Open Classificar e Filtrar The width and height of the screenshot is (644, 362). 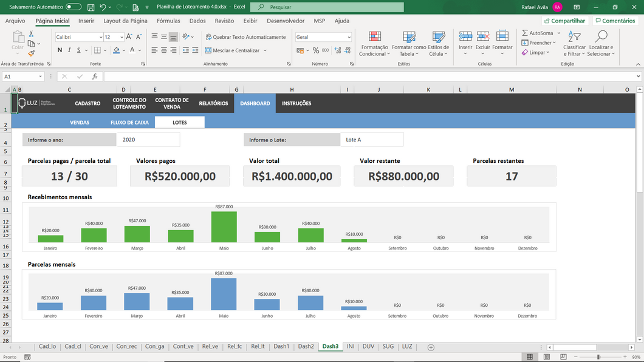click(x=574, y=43)
